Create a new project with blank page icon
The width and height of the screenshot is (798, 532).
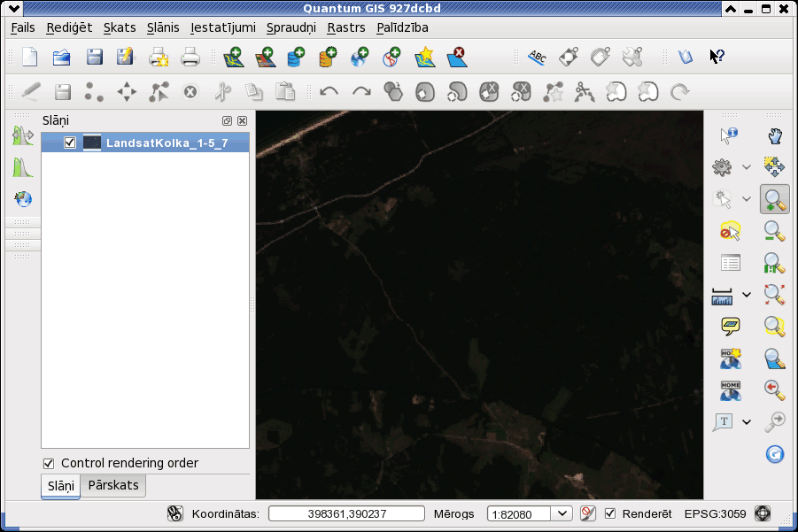click(x=29, y=57)
